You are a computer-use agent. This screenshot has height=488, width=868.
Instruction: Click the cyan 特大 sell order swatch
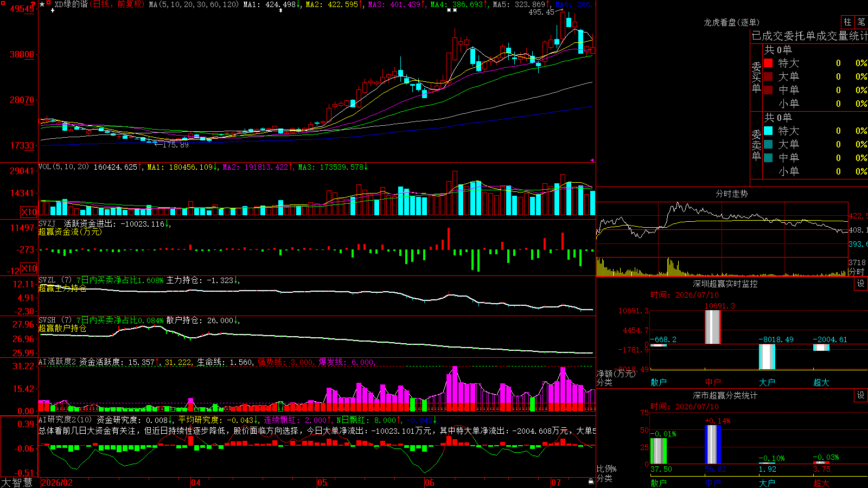click(x=768, y=131)
